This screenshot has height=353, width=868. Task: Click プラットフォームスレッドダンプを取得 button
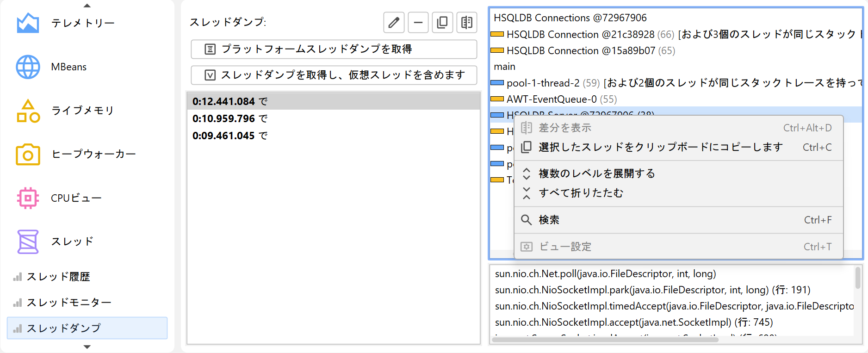[x=334, y=49]
